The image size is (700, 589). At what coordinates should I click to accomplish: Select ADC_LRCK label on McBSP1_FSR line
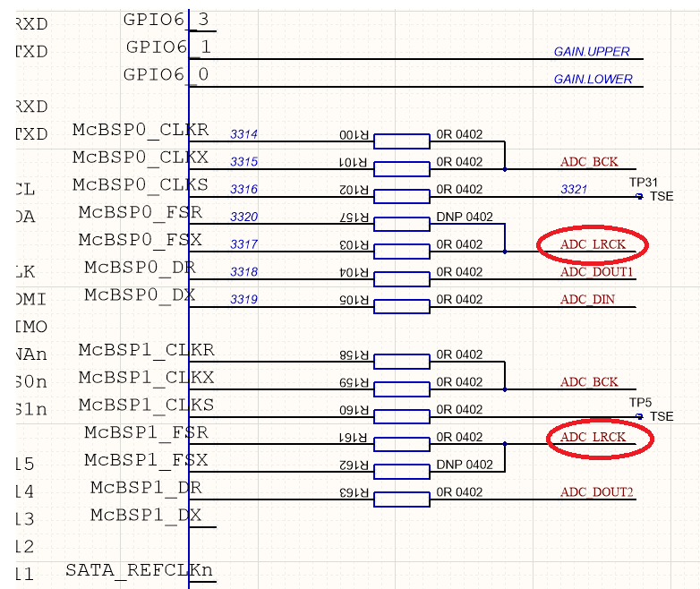[x=593, y=437]
